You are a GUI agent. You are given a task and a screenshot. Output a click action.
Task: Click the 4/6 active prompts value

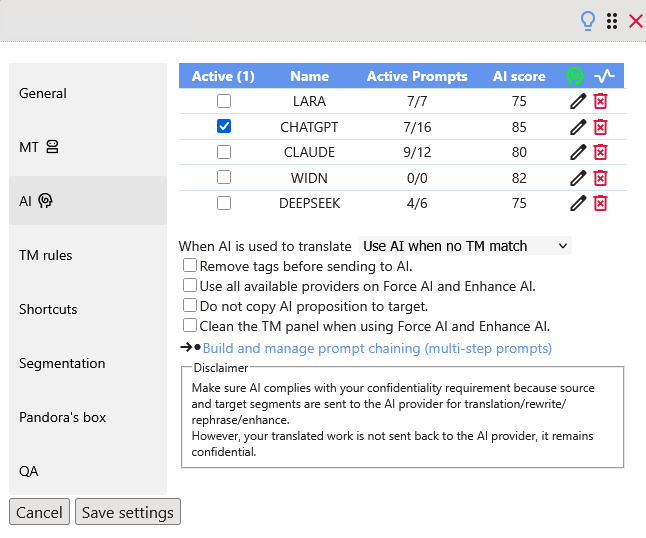tap(417, 204)
